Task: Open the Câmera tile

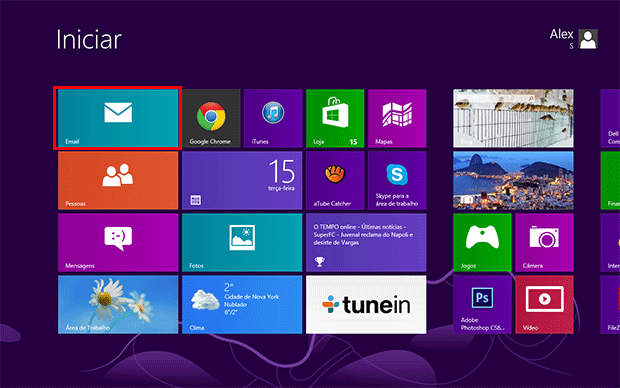Action: (544, 242)
